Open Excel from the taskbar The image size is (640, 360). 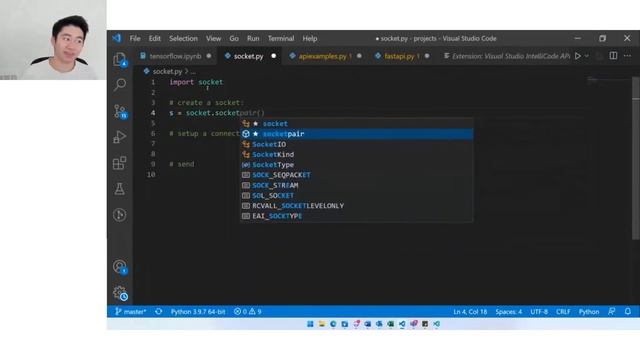(391, 324)
